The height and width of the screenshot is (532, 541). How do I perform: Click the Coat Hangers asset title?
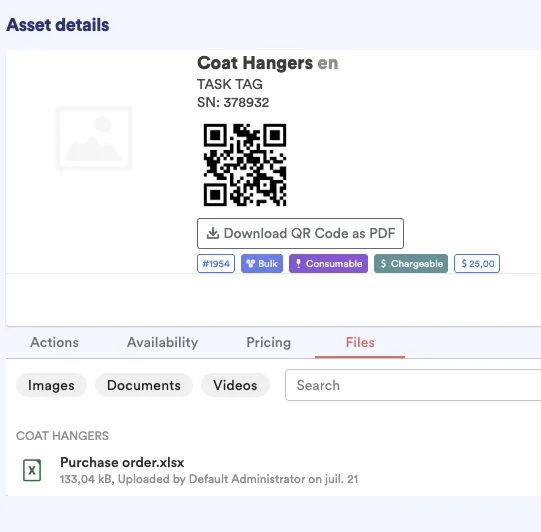(255, 63)
